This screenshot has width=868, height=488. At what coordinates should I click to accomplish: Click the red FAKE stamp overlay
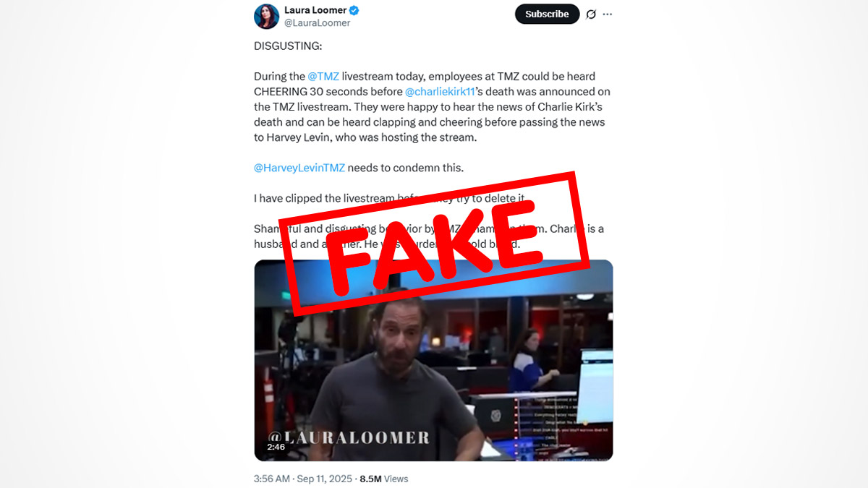(x=431, y=239)
